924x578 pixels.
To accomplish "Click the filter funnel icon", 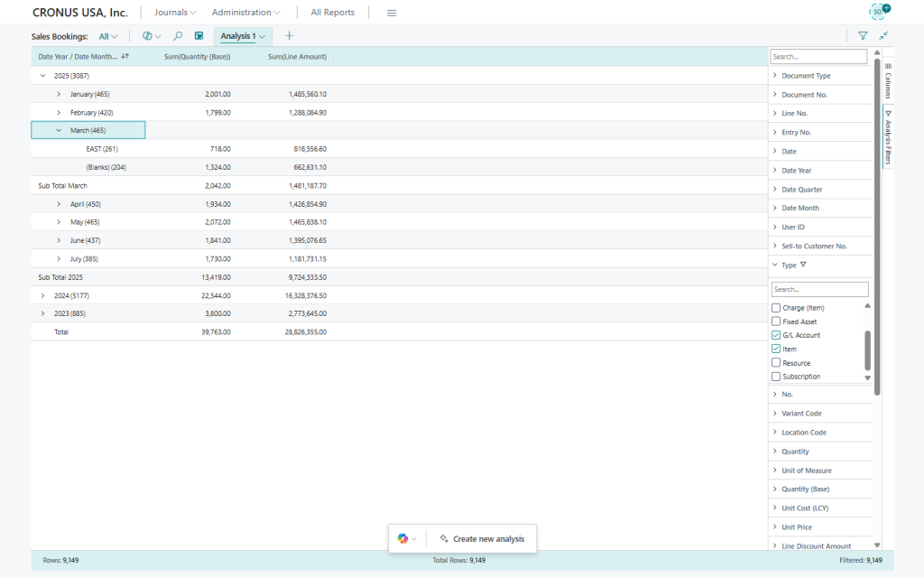I will [863, 36].
